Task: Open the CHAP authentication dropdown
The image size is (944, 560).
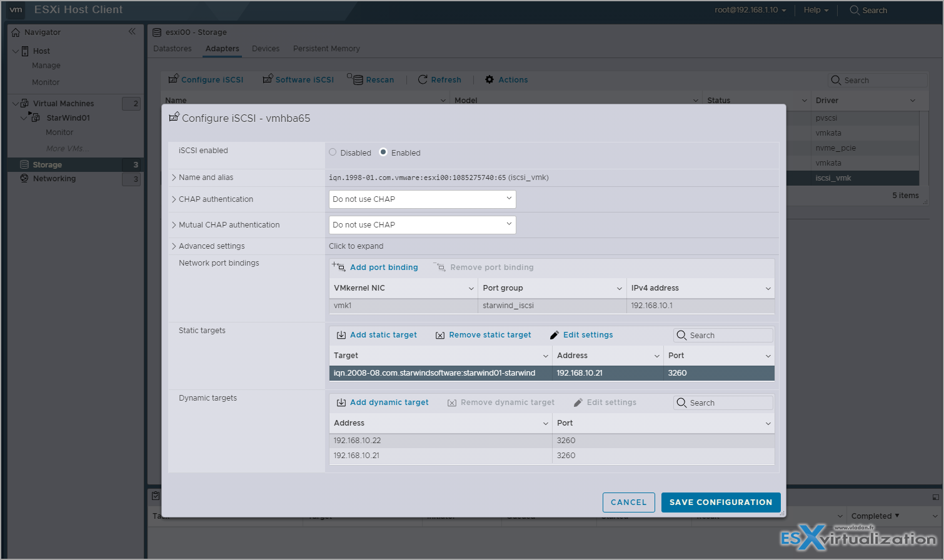Action: [x=422, y=199]
